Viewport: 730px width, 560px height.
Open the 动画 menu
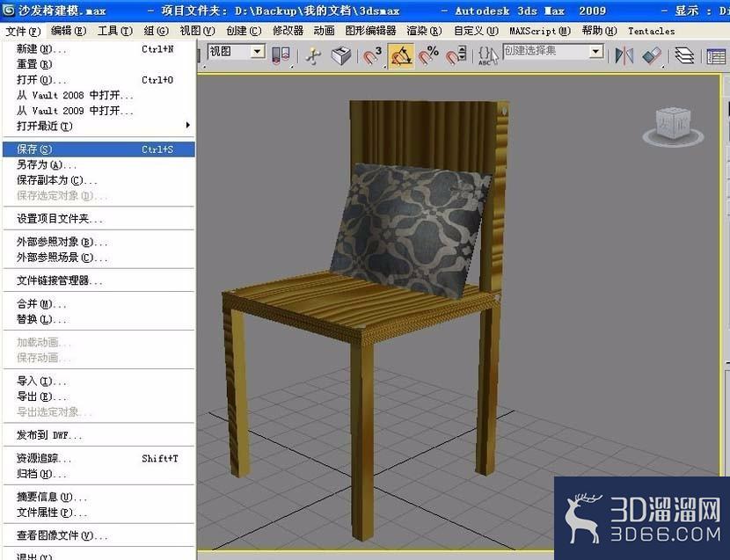324,31
